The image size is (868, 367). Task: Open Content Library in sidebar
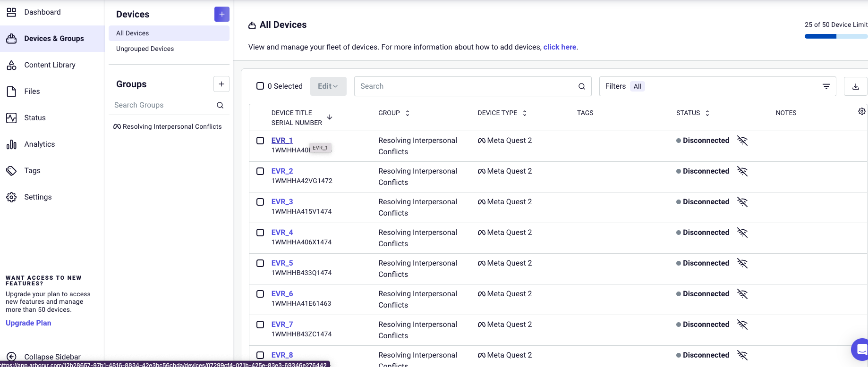coord(50,65)
